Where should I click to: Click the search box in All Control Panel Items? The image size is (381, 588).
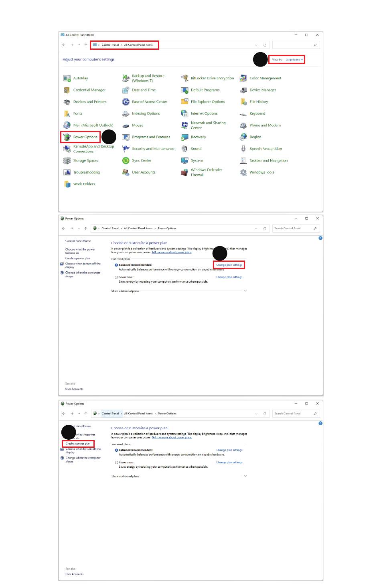point(293,45)
